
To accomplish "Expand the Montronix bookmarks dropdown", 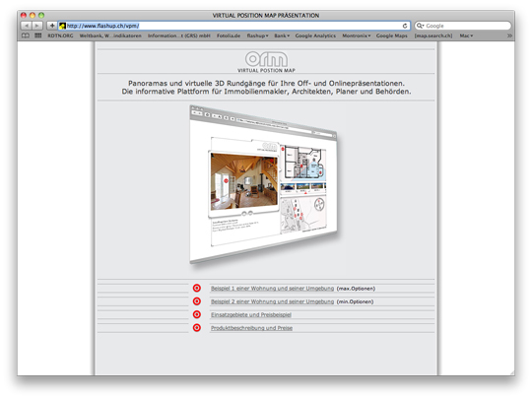I will 357,35.
